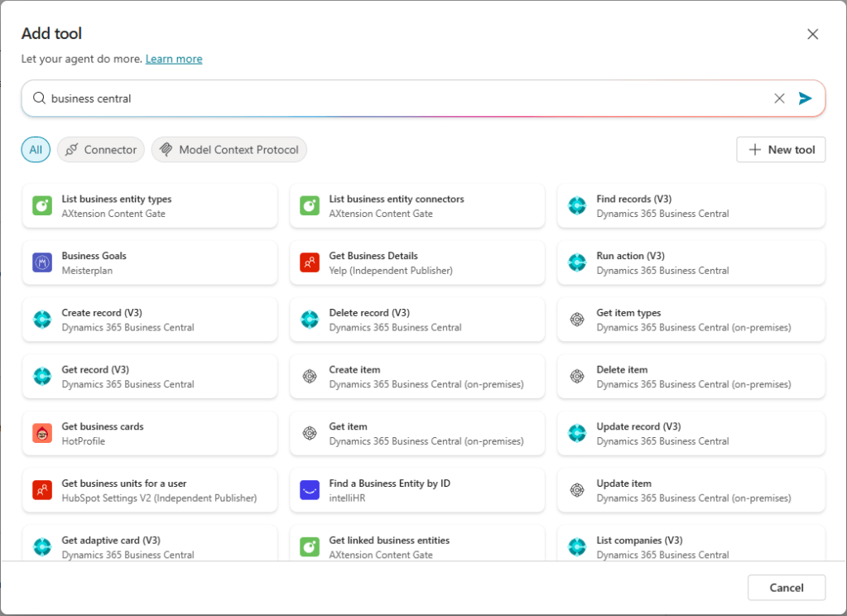Viewport: 847px width, 616px height.
Task: Choose the Run action (V3) tool
Action: tap(691, 263)
